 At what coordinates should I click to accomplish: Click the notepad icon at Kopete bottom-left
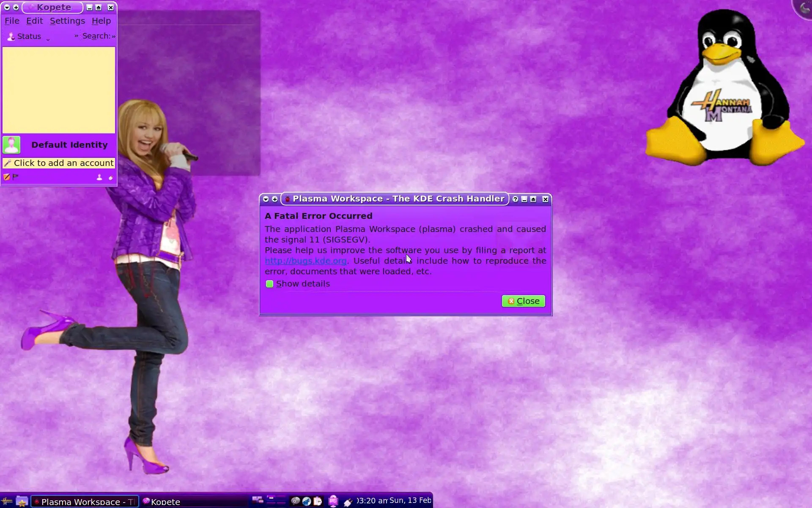[x=7, y=177]
